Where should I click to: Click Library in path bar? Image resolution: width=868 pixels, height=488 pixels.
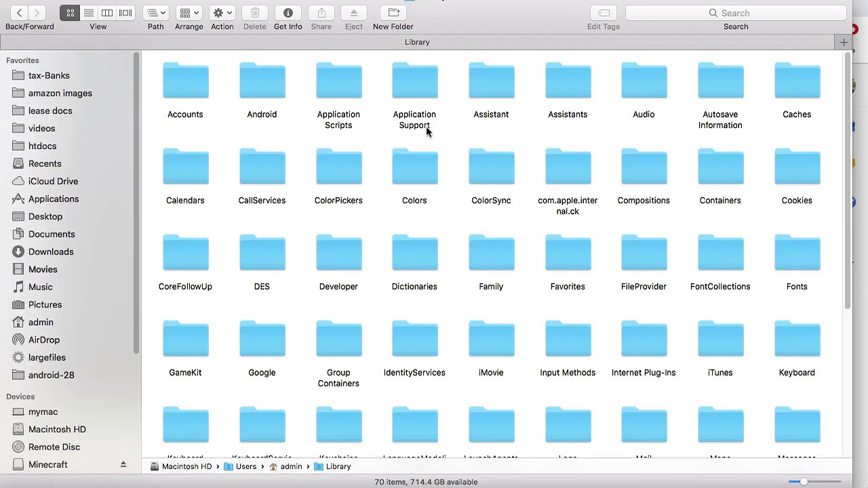click(x=332, y=466)
